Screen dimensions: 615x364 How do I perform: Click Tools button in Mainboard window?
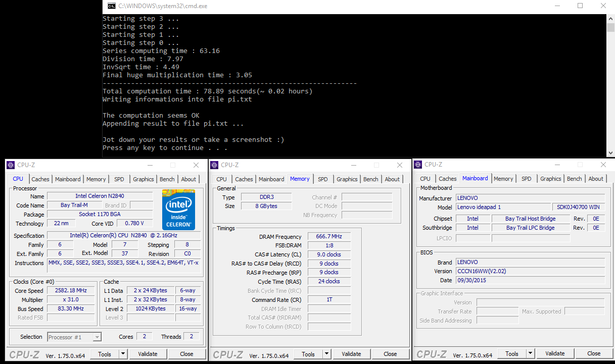point(512,353)
